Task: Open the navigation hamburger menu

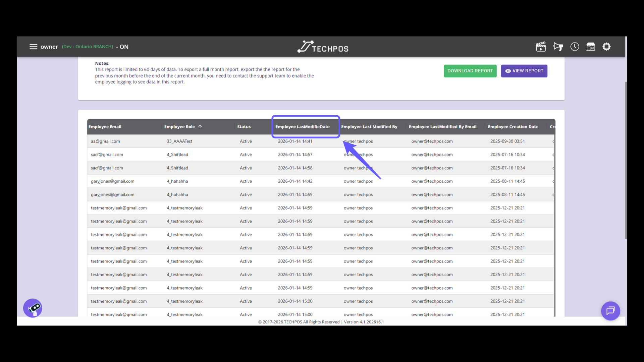Action: click(34, 47)
